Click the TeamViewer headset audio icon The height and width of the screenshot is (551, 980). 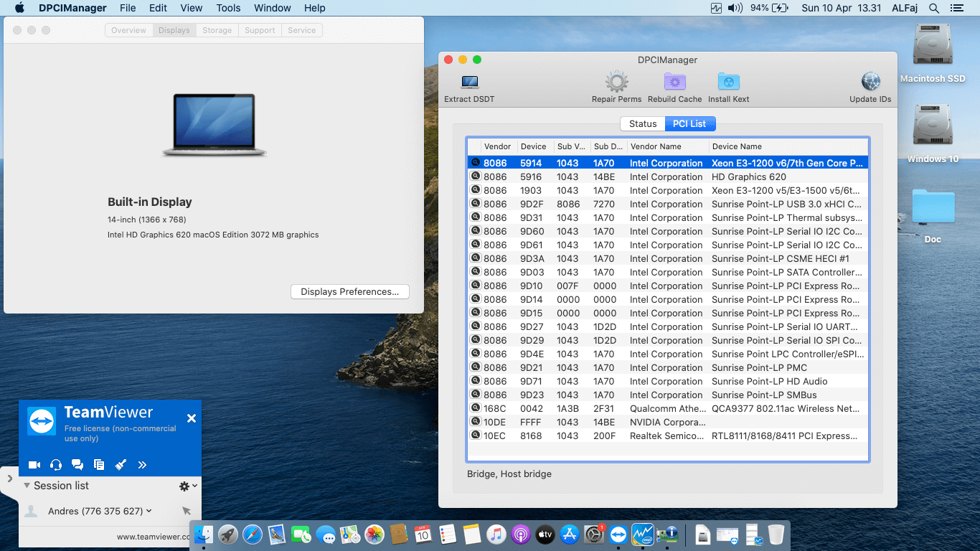click(56, 465)
